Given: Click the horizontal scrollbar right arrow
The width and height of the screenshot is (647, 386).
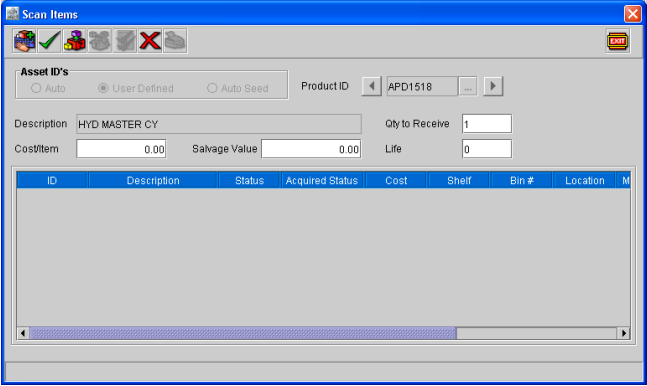Looking at the screenshot, I should click(x=623, y=333).
